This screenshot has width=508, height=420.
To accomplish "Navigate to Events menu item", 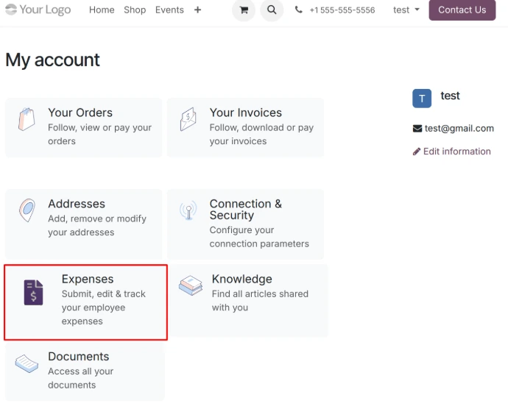I will 169,10.
